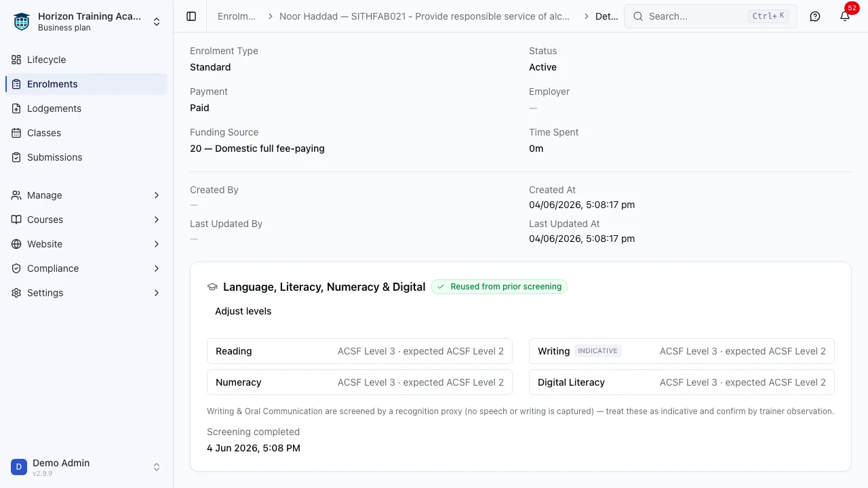Open Submissions from the sidebar
The image size is (868, 488).
click(87, 157)
